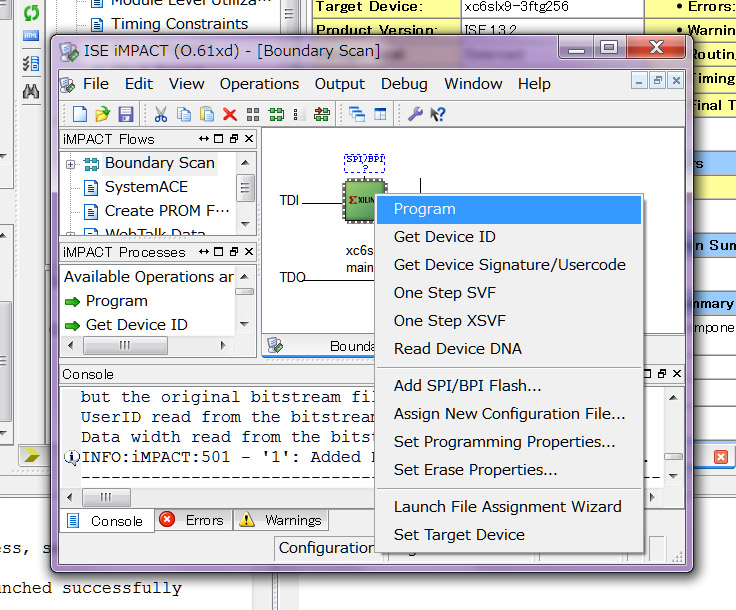Screen dimensions: 736x610
Task: Click the Open Project folder icon
Action: coord(102,114)
